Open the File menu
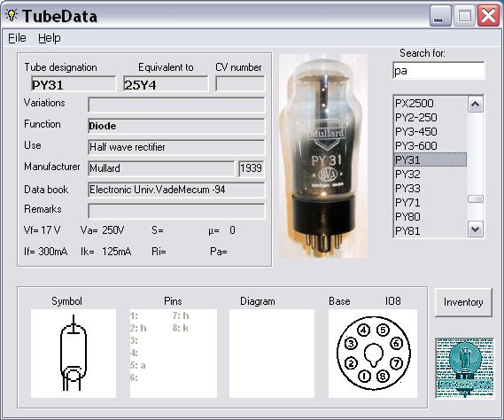Image resolution: width=504 pixels, height=420 pixels. pos(17,38)
